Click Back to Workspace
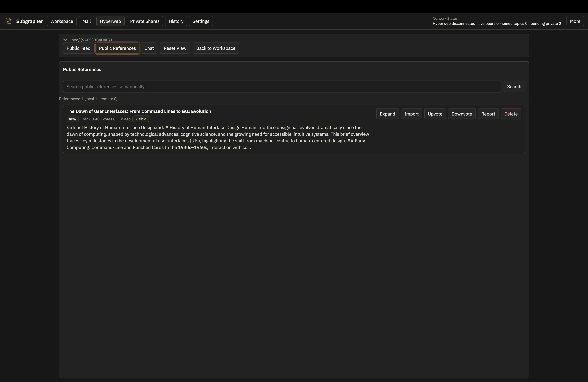 tap(215, 48)
